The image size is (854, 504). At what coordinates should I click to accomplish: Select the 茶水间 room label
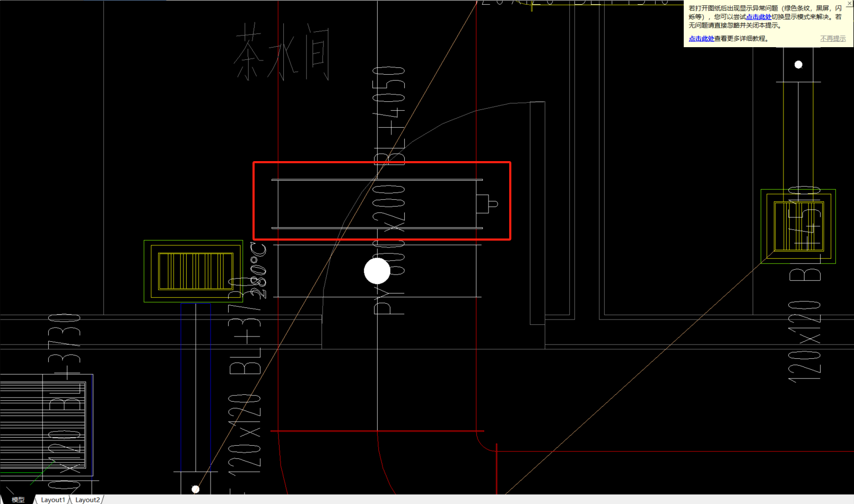tap(283, 52)
